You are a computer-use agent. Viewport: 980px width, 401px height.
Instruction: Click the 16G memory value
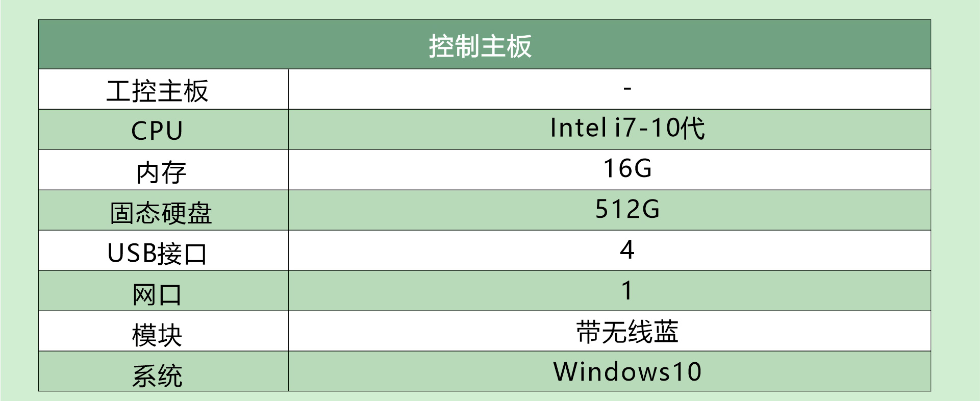(627, 168)
